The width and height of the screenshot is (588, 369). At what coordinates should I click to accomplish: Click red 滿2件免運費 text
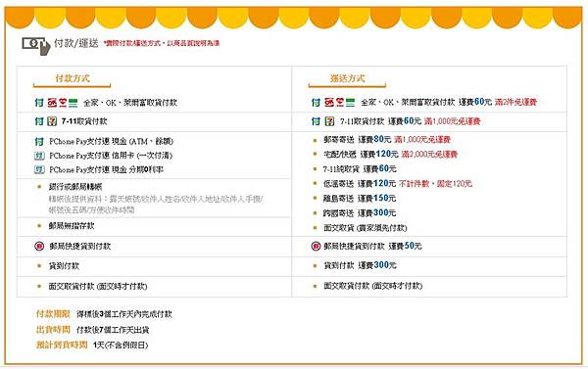[x=515, y=102]
